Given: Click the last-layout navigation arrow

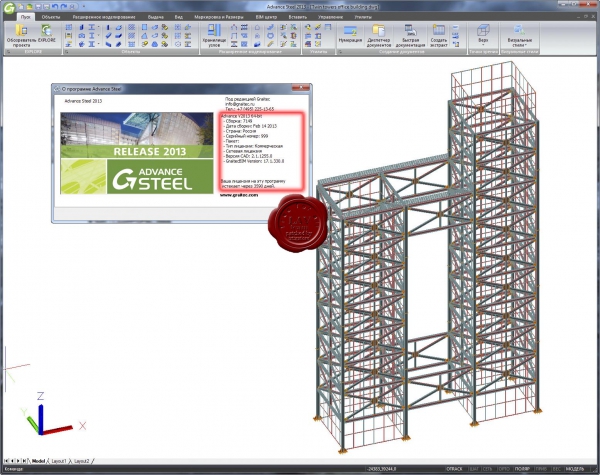Looking at the screenshot, I should [24, 461].
